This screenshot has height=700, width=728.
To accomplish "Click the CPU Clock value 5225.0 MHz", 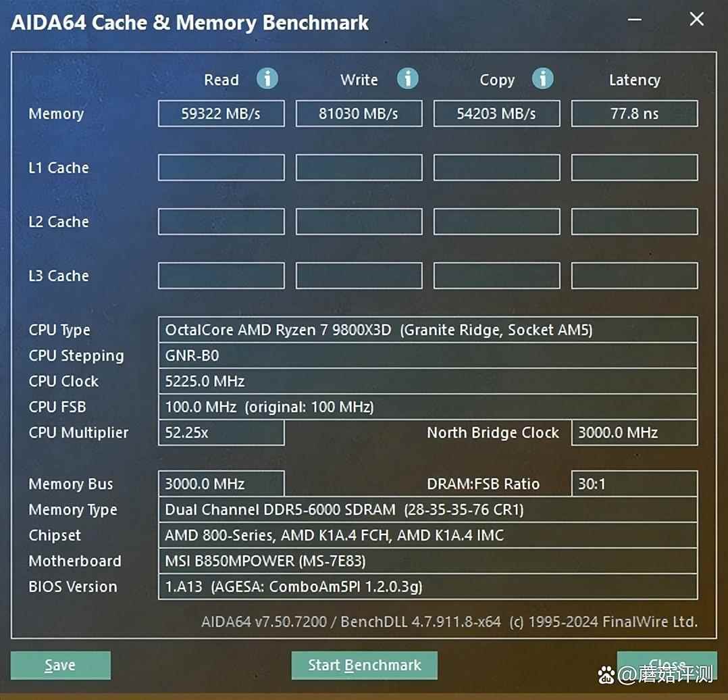I will point(427,381).
